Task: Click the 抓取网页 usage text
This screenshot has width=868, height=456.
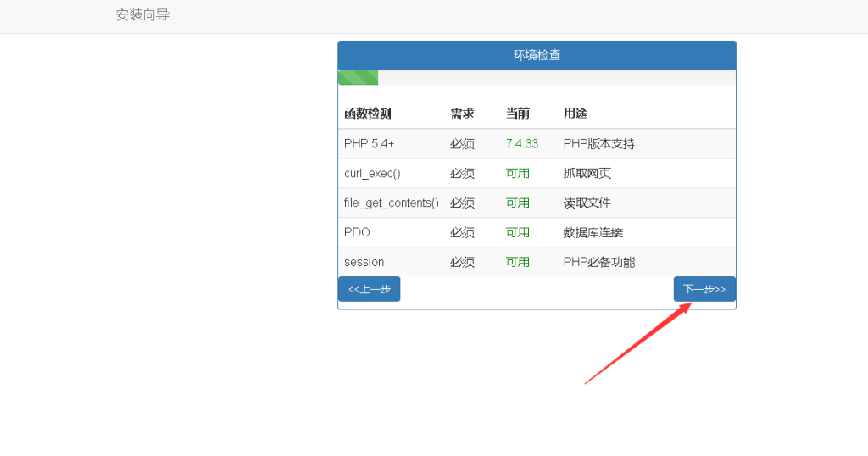Action: point(587,174)
